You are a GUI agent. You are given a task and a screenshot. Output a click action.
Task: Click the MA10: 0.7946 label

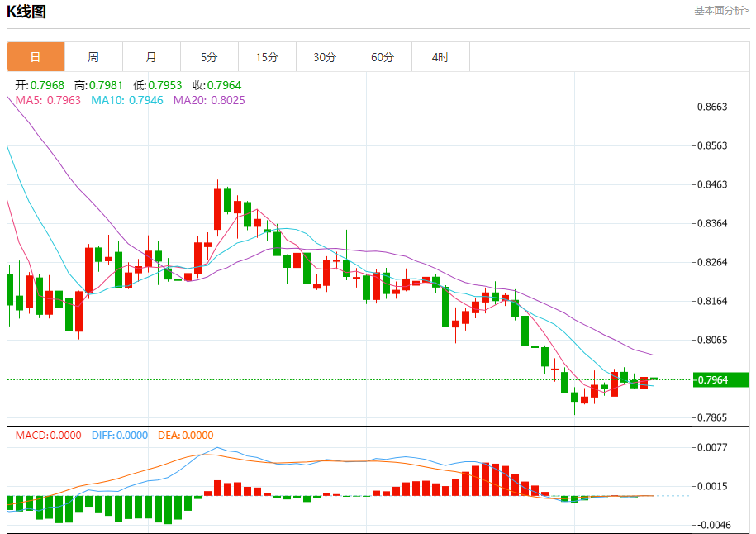[x=127, y=100]
